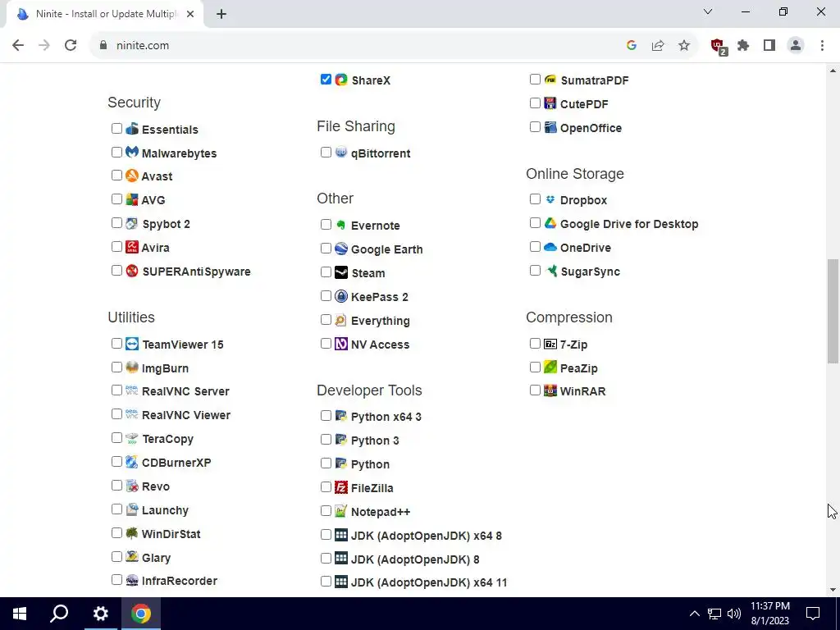Check the OpenOffice checkbox
840x630 pixels.
point(535,127)
